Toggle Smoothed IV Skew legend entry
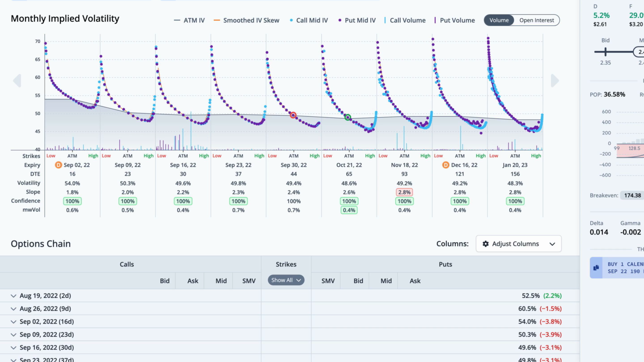The width and height of the screenshot is (644, 362). [x=246, y=20]
